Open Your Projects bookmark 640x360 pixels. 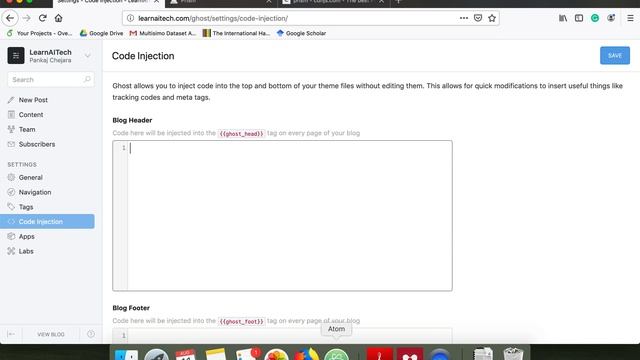[x=40, y=33]
